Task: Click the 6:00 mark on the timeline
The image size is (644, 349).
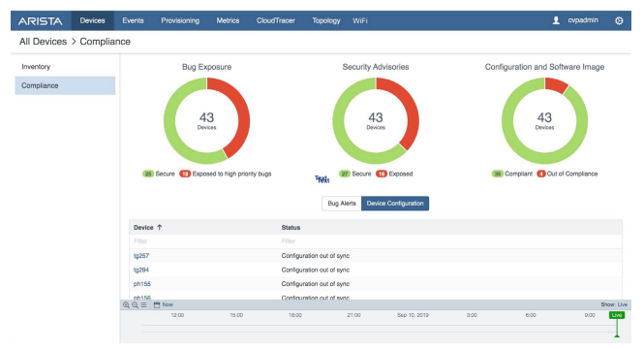Action: [531, 315]
